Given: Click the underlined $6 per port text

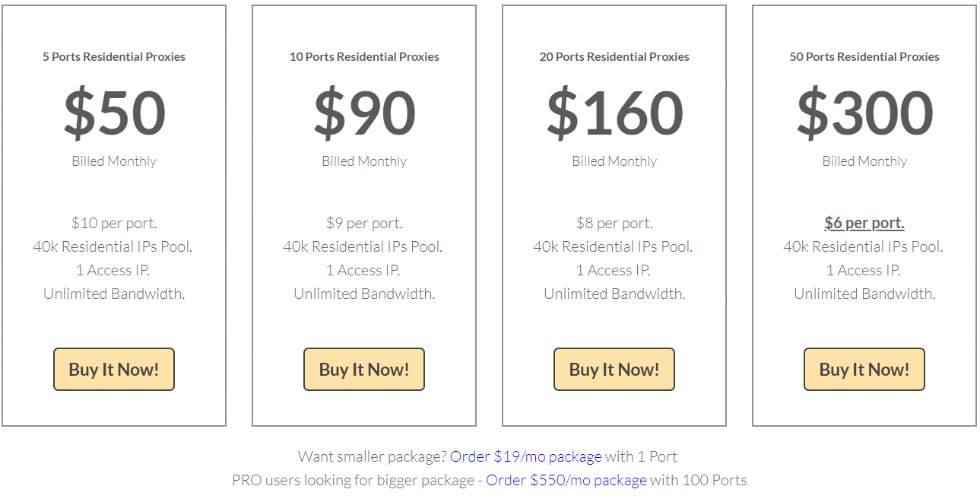Looking at the screenshot, I should [x=864, y=223].
